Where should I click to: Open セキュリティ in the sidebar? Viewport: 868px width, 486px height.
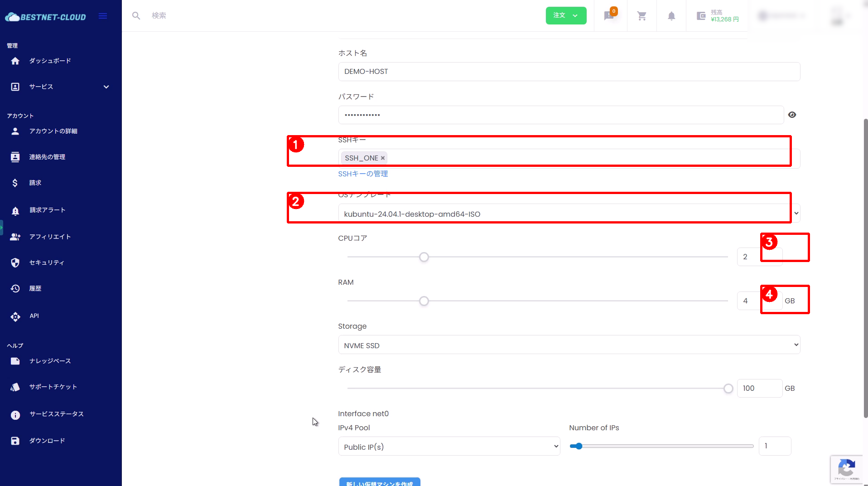tap(47, 262)
